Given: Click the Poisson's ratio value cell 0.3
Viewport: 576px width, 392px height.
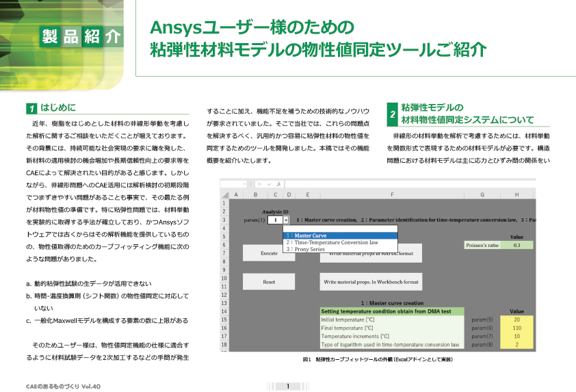Looking at the screenshot, I should point(517,245).
